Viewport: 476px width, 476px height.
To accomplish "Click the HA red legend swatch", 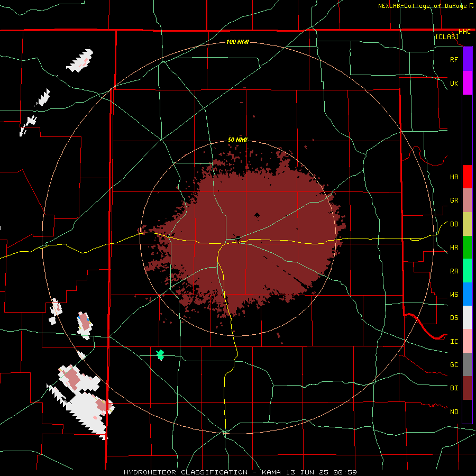I will point(467,177).
